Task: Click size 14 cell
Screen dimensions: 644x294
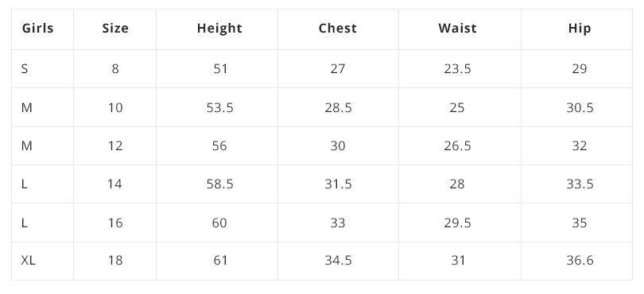Action: (115, 184)
